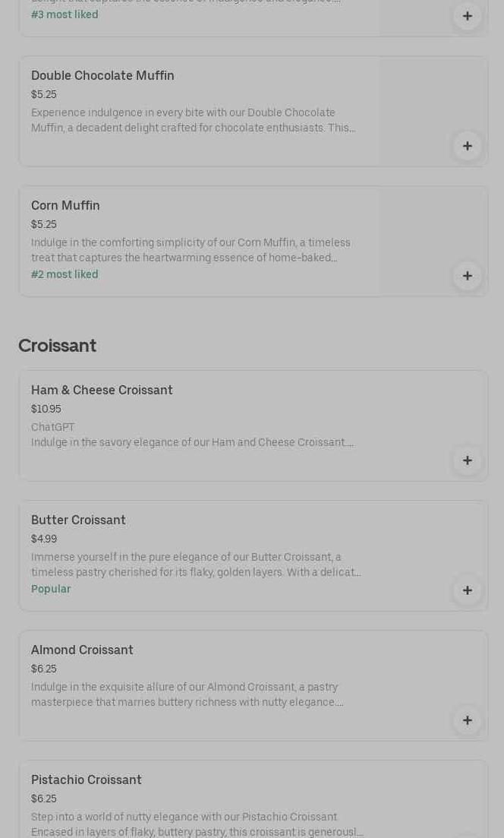Tap the plus icon on Almond Croissant
504x838 pixels.
coord(468,720)
